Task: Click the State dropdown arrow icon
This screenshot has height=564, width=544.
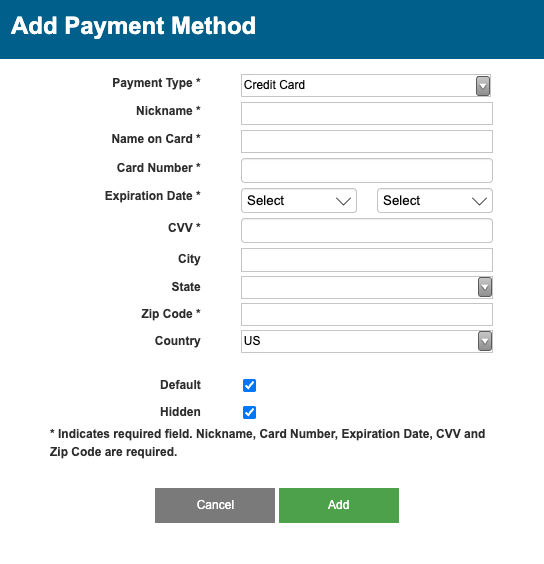Action: coord(485,287)
